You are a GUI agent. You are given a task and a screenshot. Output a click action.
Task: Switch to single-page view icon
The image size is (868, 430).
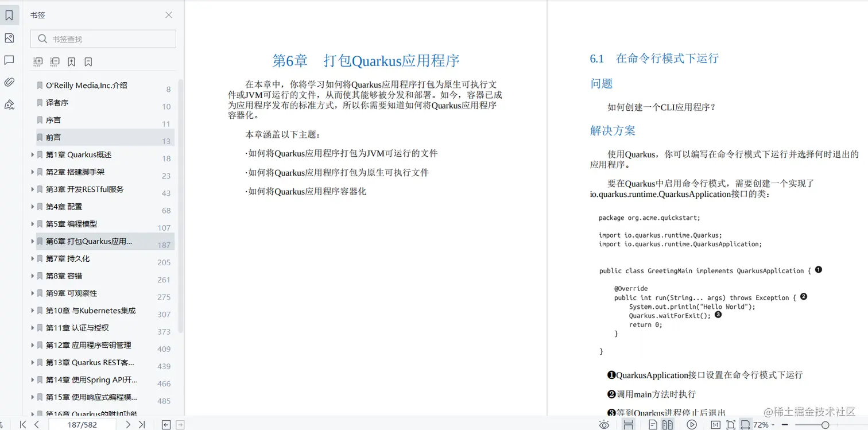[x=653, y=425]
